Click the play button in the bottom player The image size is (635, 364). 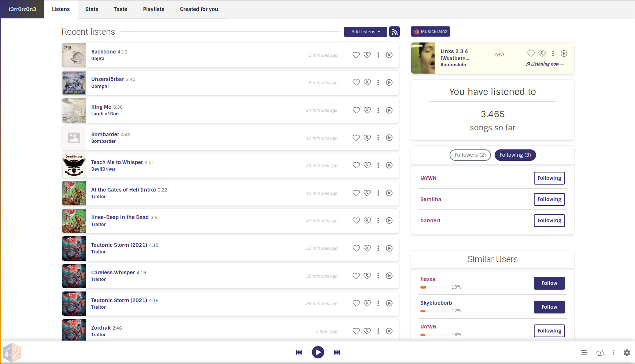pos(318,352)
